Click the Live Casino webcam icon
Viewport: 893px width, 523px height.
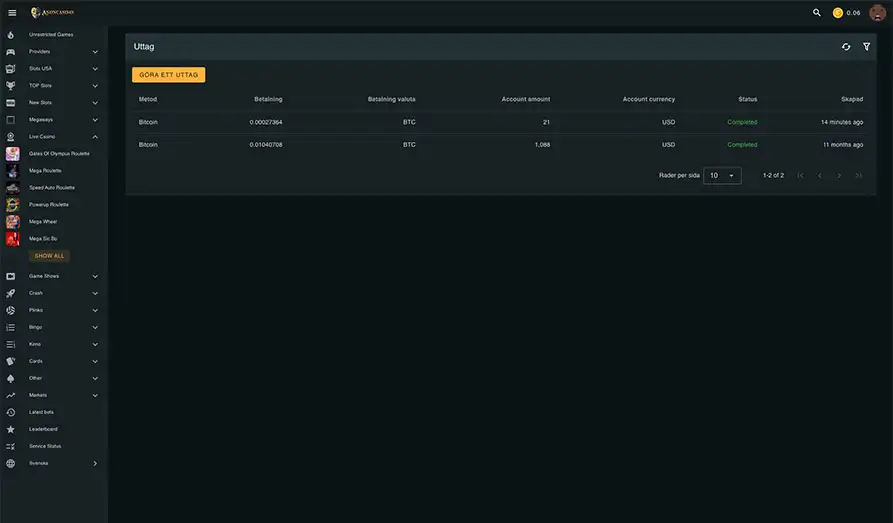click(10, 137)
